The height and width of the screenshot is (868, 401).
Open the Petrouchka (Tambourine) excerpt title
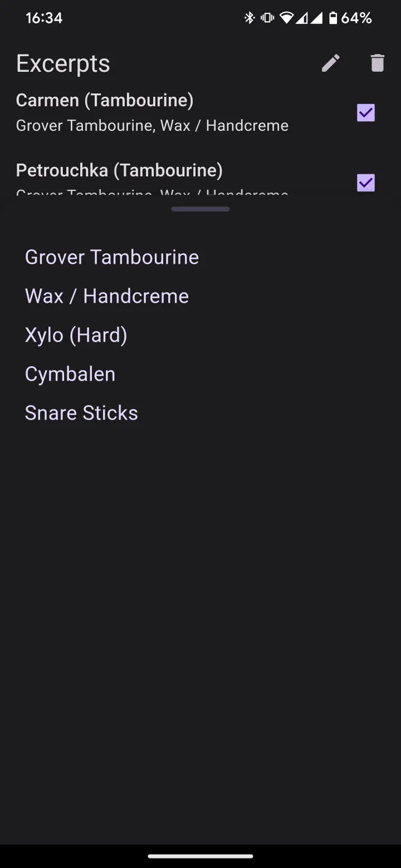coord(119,170)
